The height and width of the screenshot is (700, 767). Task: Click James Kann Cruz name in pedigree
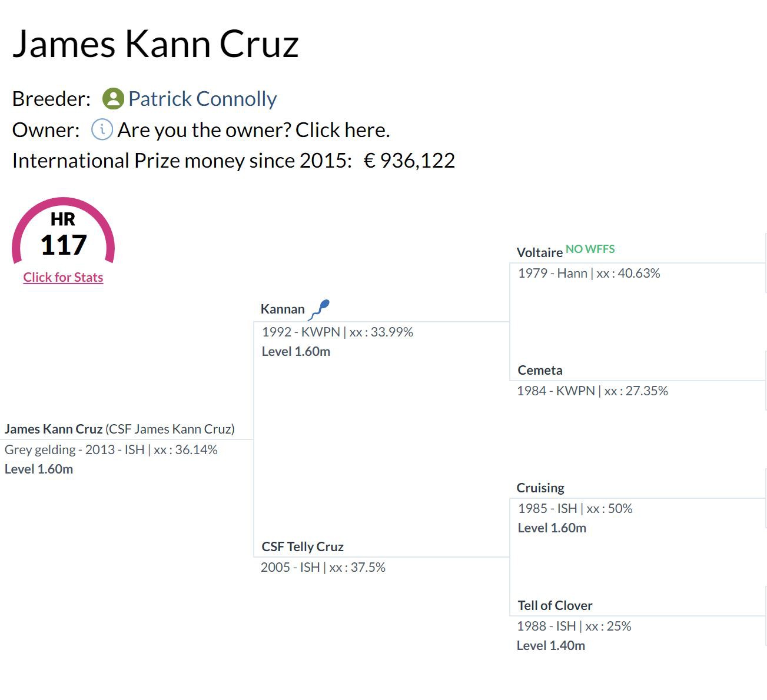[x=54, y=429]
